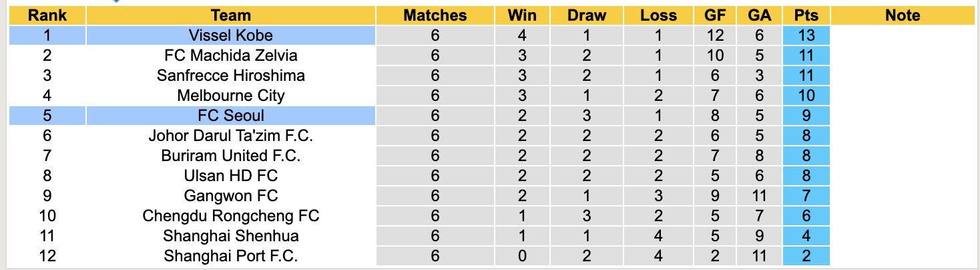This screenshot has height=270, width=980.
Task: Open the FC Machida Zelvia team link
Action: tap(230, 55)
